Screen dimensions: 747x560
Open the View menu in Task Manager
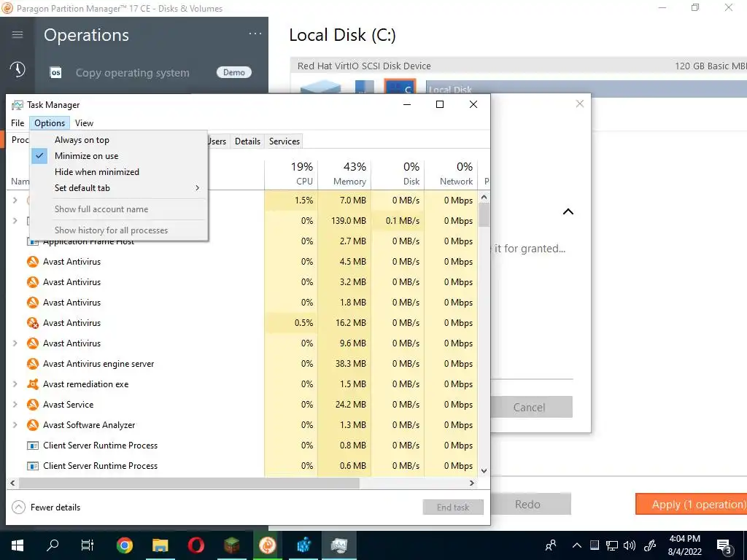pyautogui.click(x=84, y=122)
